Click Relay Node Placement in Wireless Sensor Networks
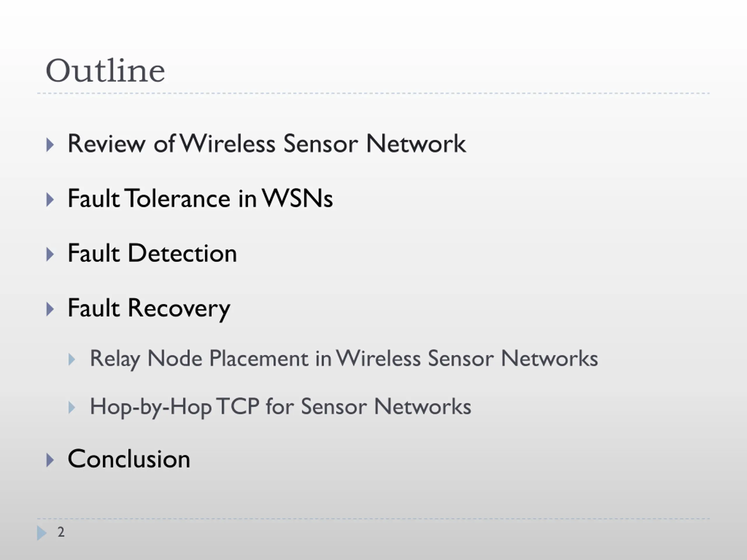This screenshot has width=747, height=560. click(344, 359)
